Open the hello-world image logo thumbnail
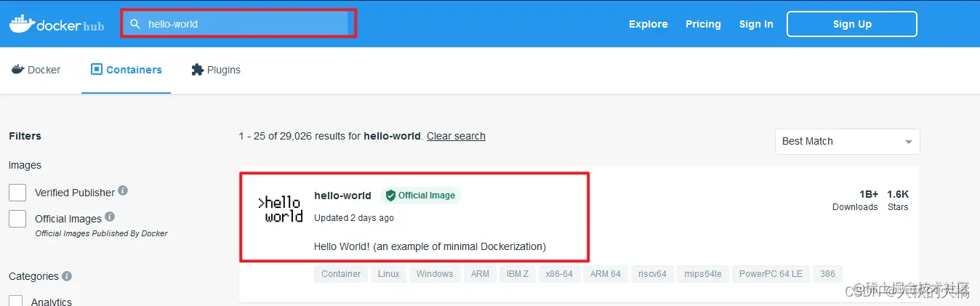Image resolution: width=980 pixels, height=306 pixels. point(281,209)
